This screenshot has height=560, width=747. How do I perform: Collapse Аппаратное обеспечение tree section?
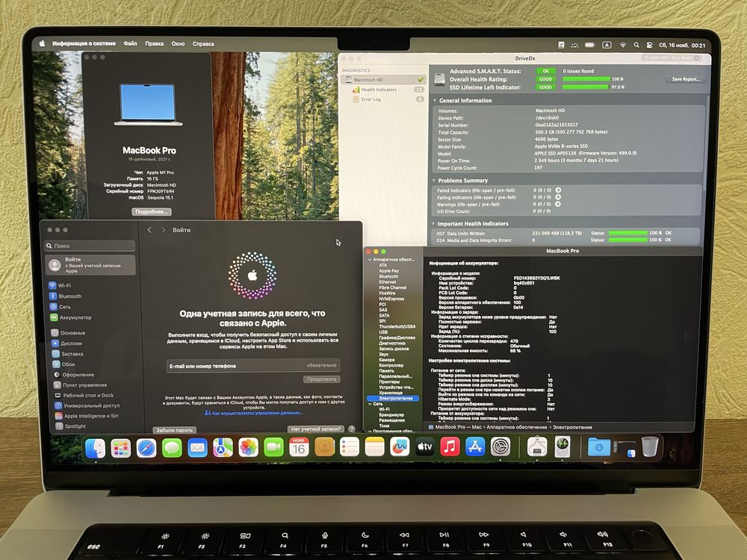click(x=370, y=260)
